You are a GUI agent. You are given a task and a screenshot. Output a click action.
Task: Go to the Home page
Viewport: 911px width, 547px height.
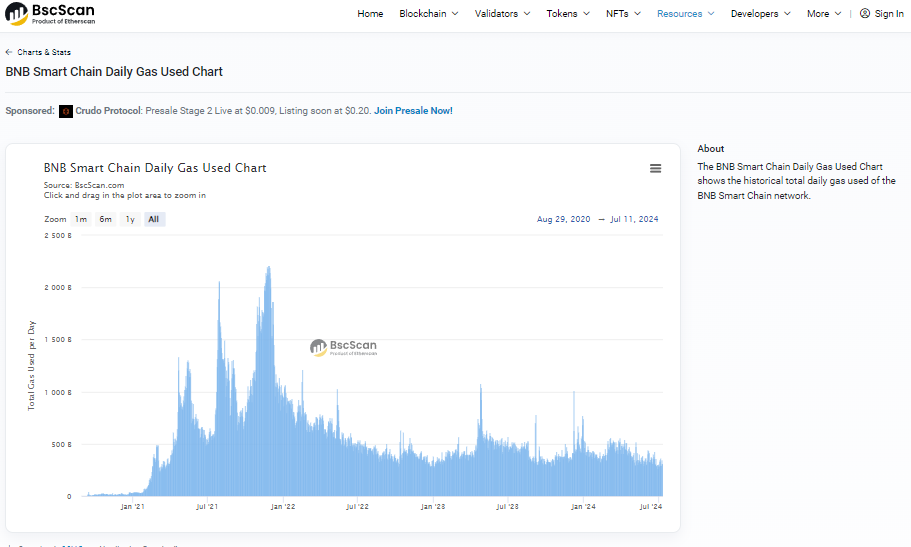(x=370, y=14)
